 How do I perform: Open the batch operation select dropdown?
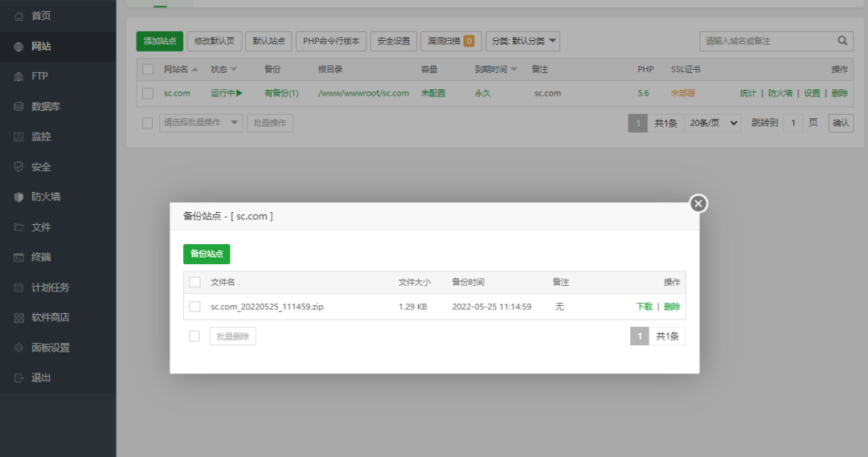click(x=200, y=123)
